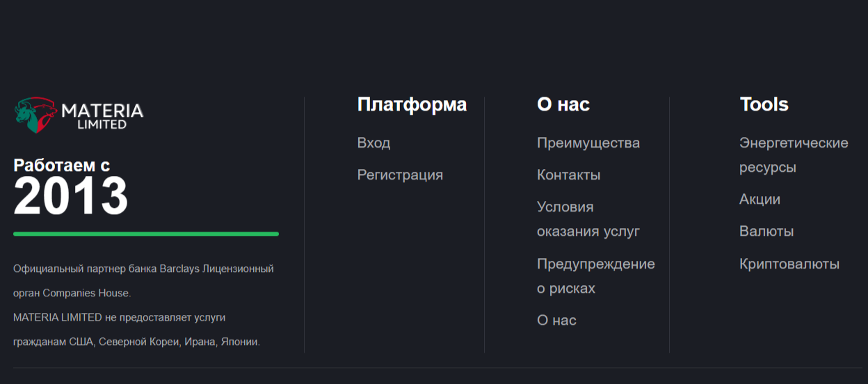Click the Materia Limited bull logo icon
Screen dimensions: 868x384
click(x=35, y=115)
